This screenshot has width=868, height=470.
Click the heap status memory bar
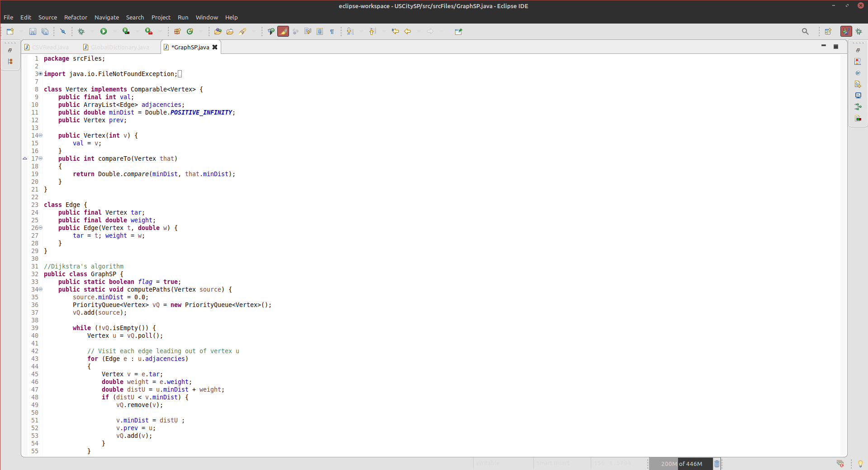[x=681, y=464]
